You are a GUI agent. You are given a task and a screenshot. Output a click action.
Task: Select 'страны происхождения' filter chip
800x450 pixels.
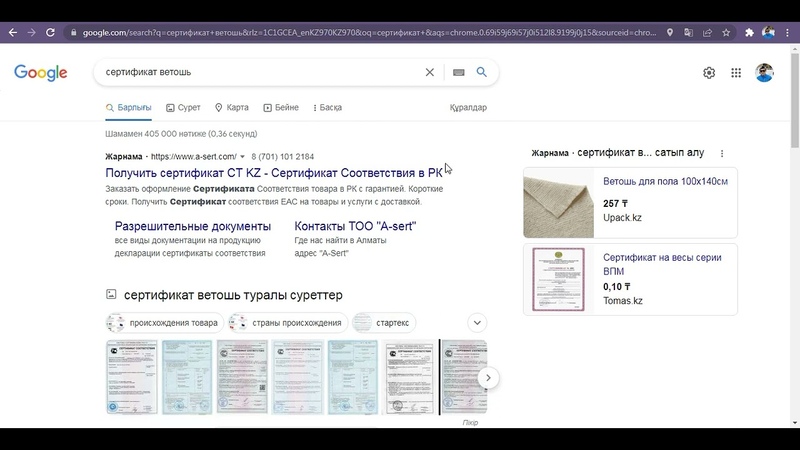click(x=288, y=323)
